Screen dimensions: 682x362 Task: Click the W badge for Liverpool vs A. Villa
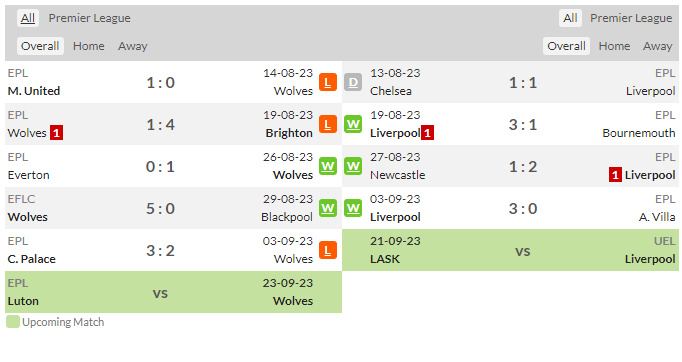353,208
